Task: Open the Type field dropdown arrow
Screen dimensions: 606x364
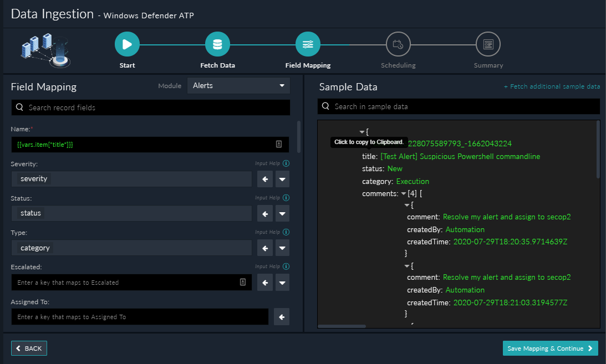Action: pyautogui.click(x=282, y=248)
